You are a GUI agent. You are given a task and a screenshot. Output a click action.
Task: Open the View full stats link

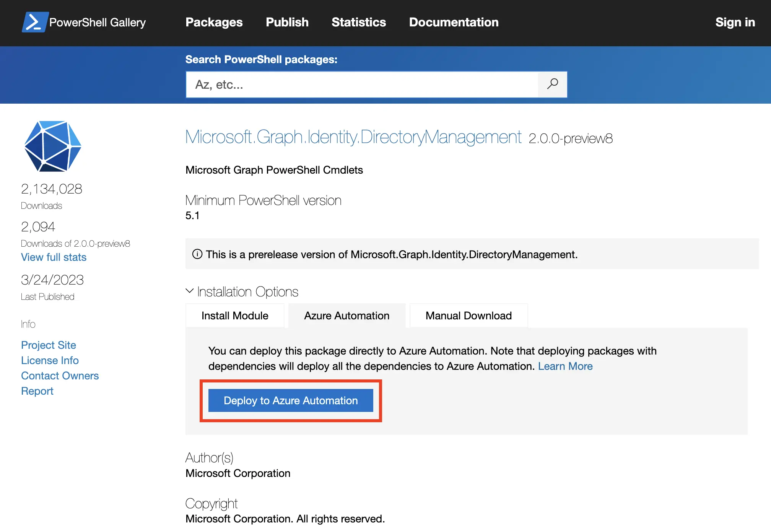coord(54,257)
